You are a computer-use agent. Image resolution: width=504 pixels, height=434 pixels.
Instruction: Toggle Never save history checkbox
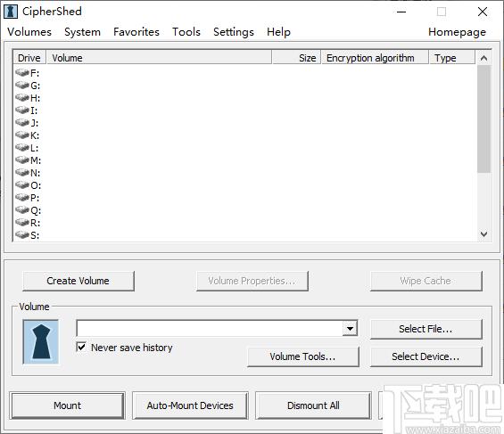(81, 347)
